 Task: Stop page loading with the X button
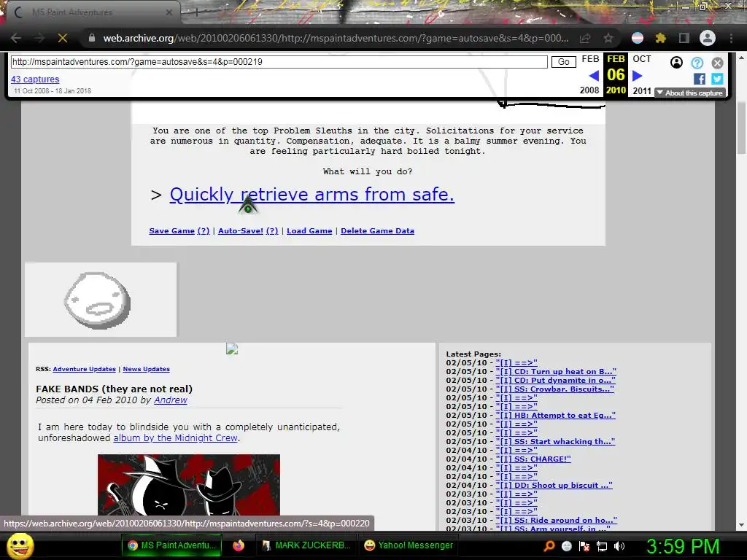pos(63,38)
